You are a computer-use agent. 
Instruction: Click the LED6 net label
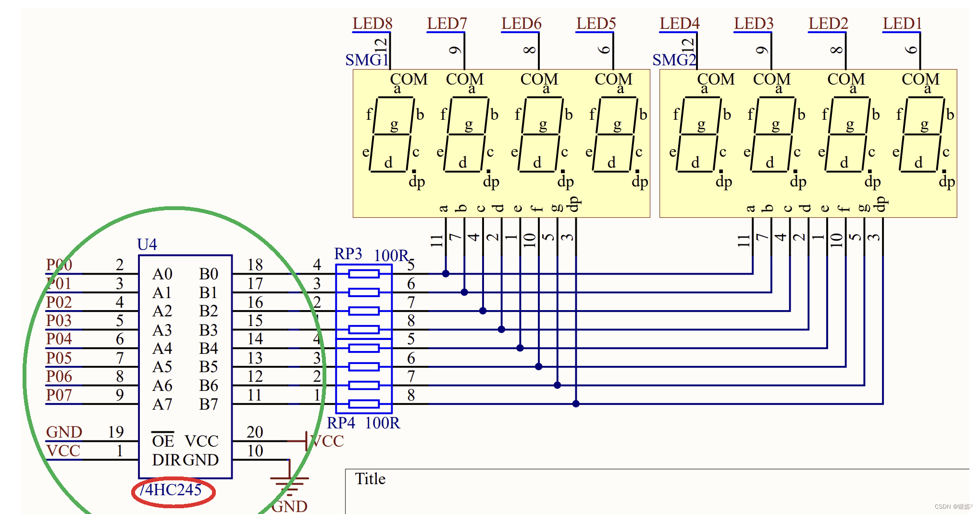(521, 23)
